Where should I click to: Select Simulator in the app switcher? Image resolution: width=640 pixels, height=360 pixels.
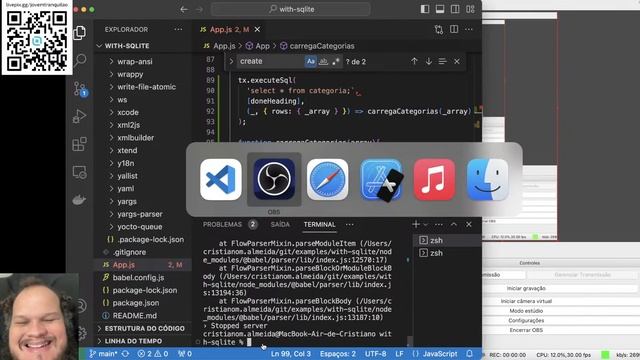[381, 180]
